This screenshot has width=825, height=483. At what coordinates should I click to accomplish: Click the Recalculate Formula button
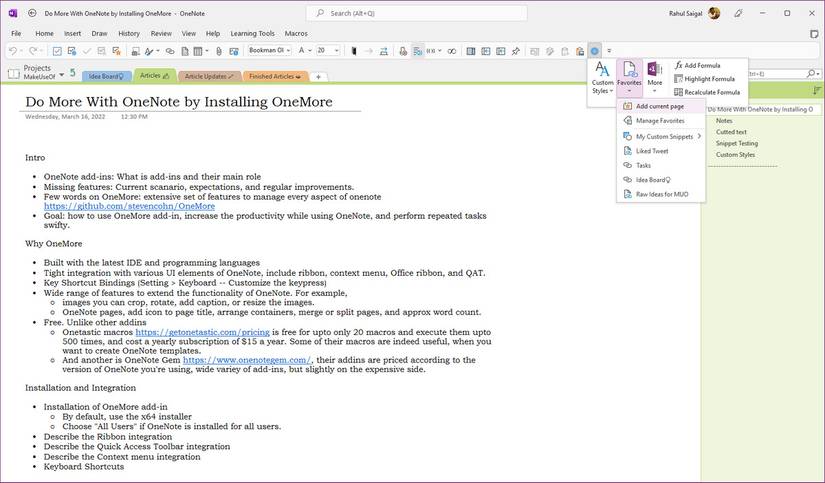pos(707,92)
